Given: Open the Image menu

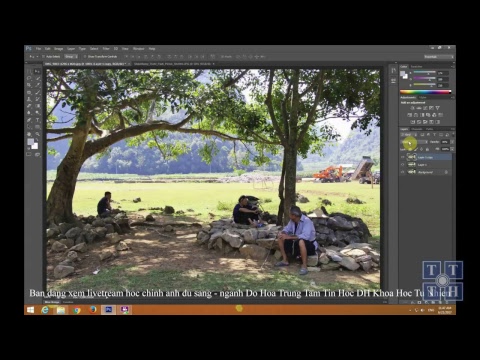Looking at the screenshot, I should pos(58,49).
